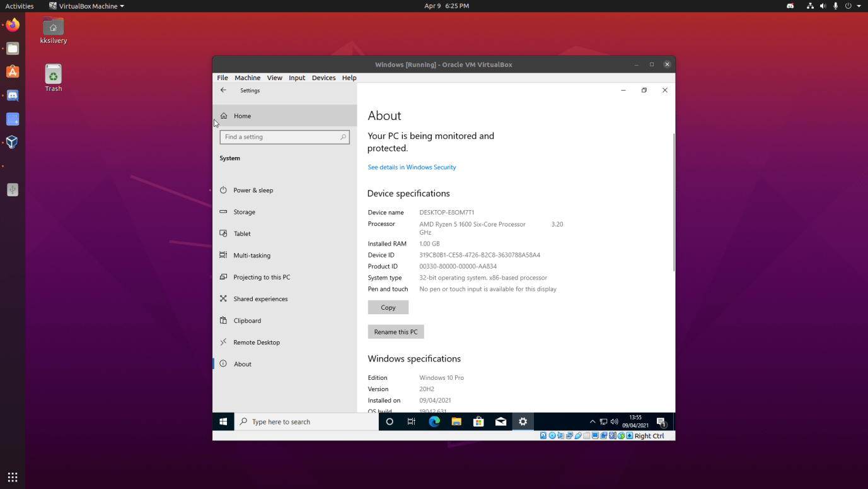Open the Storage settings page
The image size is (868, 489).
(284, 212)
